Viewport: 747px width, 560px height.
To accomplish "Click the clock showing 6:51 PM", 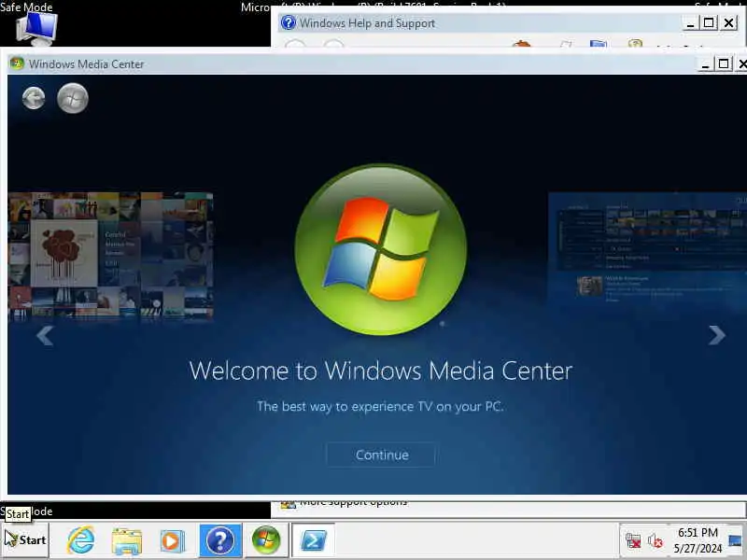I will (x=698, y=540).
